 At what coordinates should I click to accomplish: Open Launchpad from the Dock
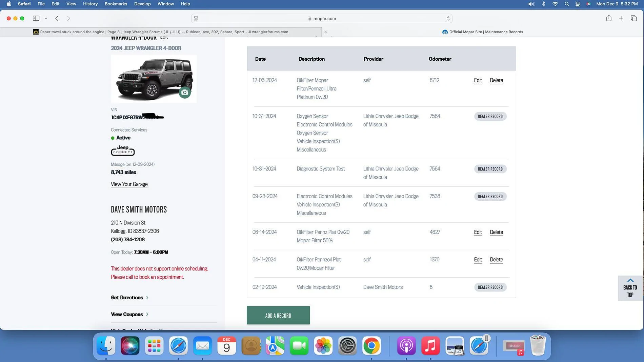154,346
